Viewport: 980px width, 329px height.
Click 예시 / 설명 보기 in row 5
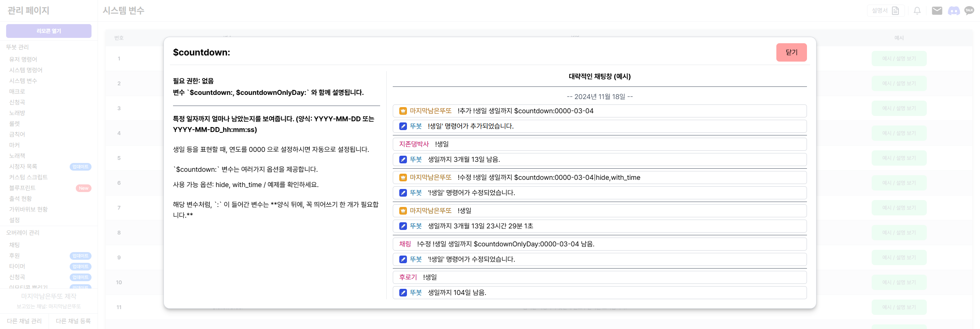899,158
